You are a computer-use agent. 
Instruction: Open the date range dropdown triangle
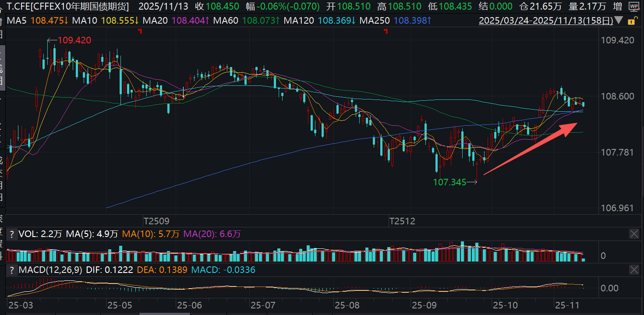(619, 21)
